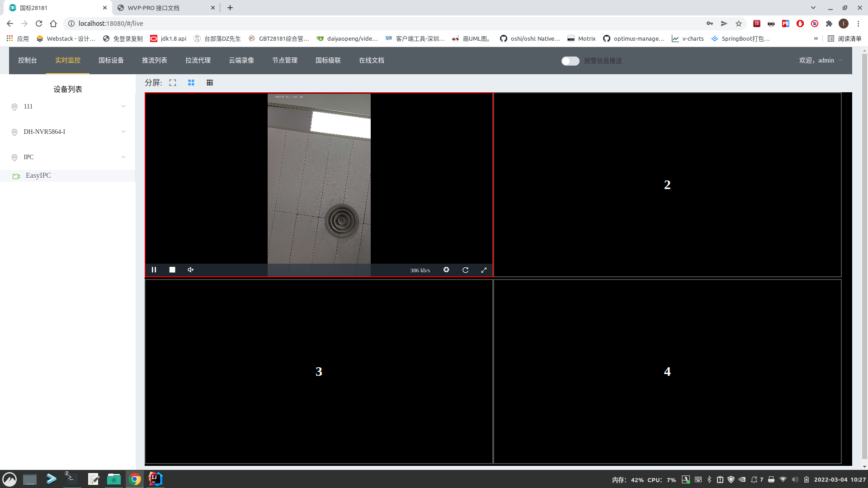Go back in browser history
Screen dimensions: 868x488
click(x=10, y=24)
